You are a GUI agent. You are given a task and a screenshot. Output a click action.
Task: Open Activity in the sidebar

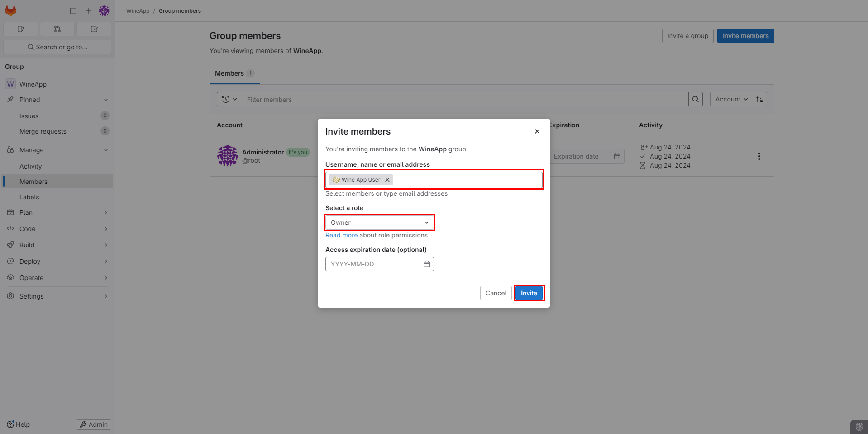pyautogui.click(x=30, y=166)
